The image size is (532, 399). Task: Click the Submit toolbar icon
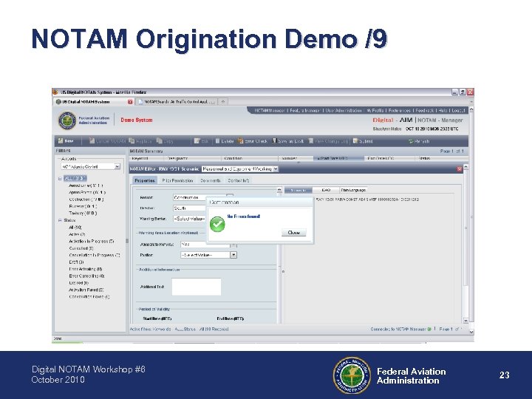pyautogui.click(x=355, y=141)
